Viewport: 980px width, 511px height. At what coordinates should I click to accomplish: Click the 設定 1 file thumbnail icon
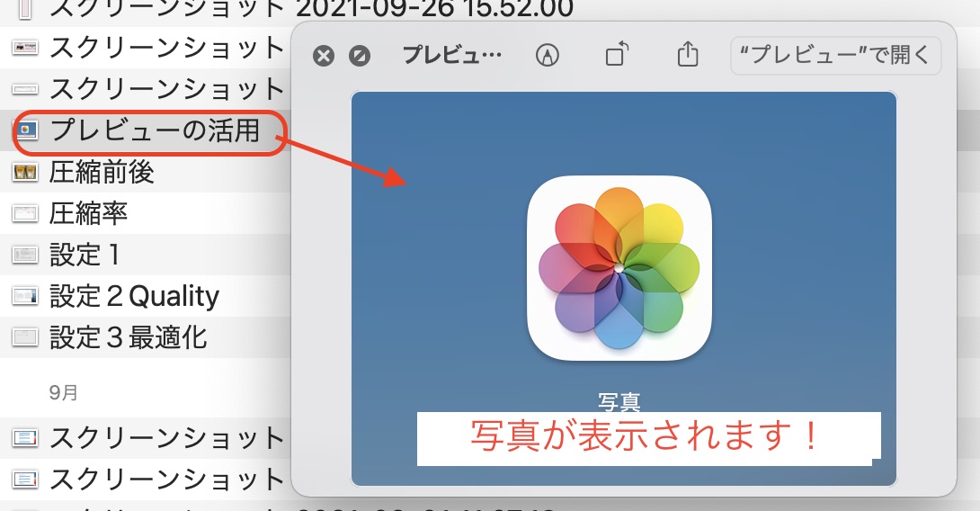(25, 255)
